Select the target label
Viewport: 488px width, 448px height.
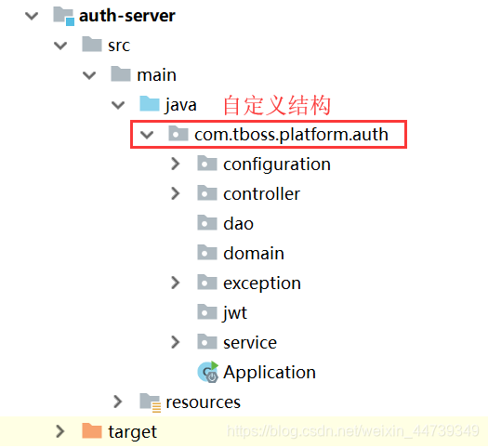point(133,433)
